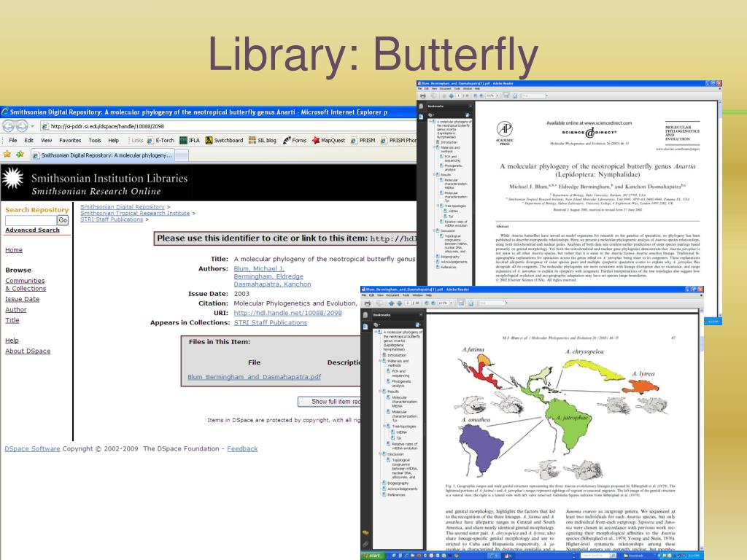The image size is (747, 560).
Task: Click the Bookmarks panel icon in lower Reader
Action: click(x=365, y=327)
